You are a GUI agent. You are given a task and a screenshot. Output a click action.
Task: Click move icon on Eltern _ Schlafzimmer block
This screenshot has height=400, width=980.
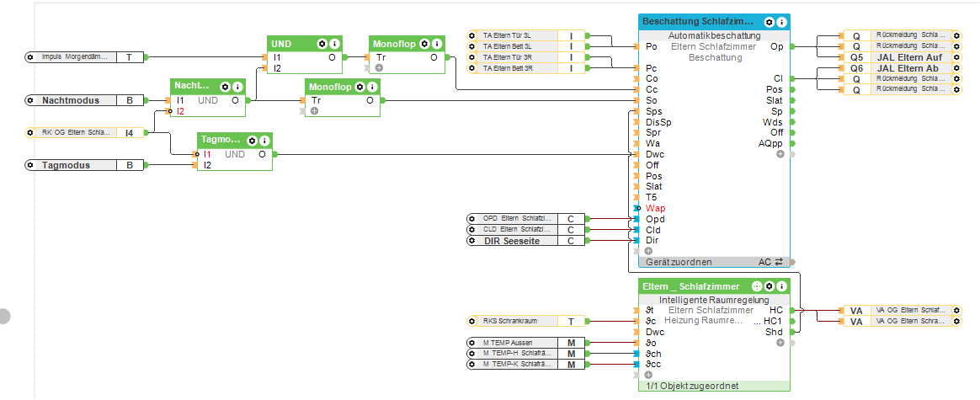point(756,286)
